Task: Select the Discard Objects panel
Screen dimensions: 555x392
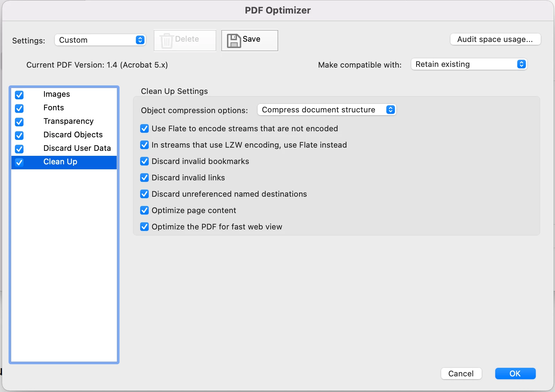Action: pos(64,135)
